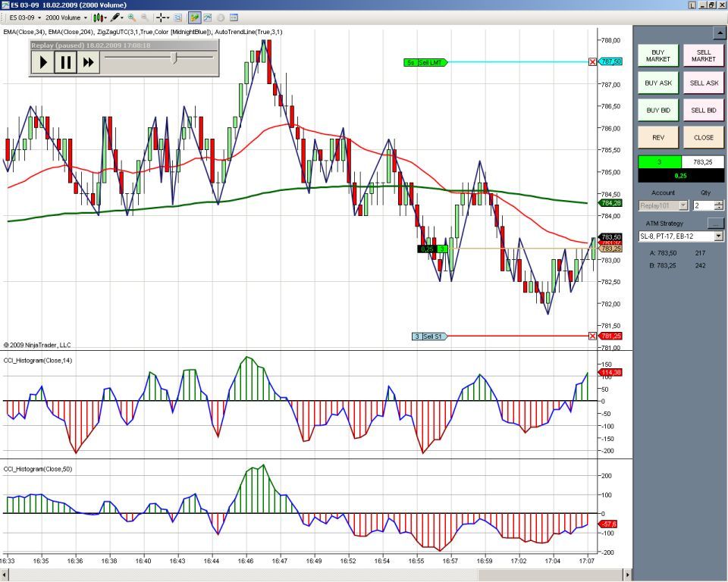Click the SELL ASK button
The width and height of the screenshot is (728, 582).
[x=703, y=83]
